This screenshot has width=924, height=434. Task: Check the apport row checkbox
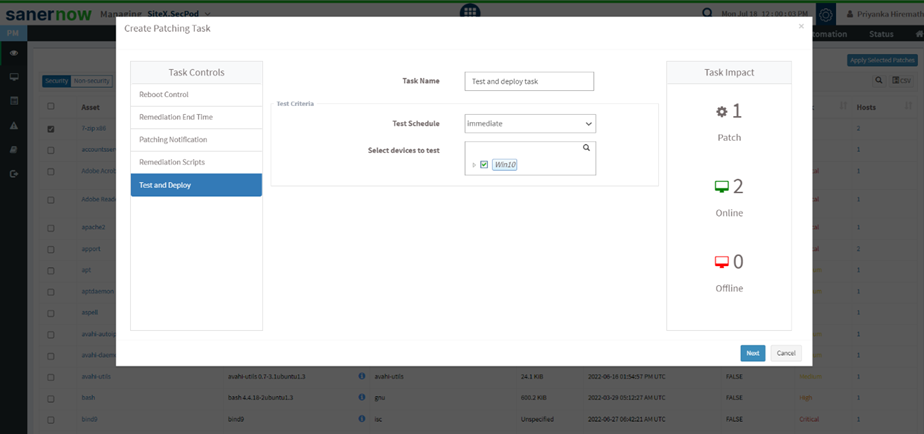click(51, 249)
